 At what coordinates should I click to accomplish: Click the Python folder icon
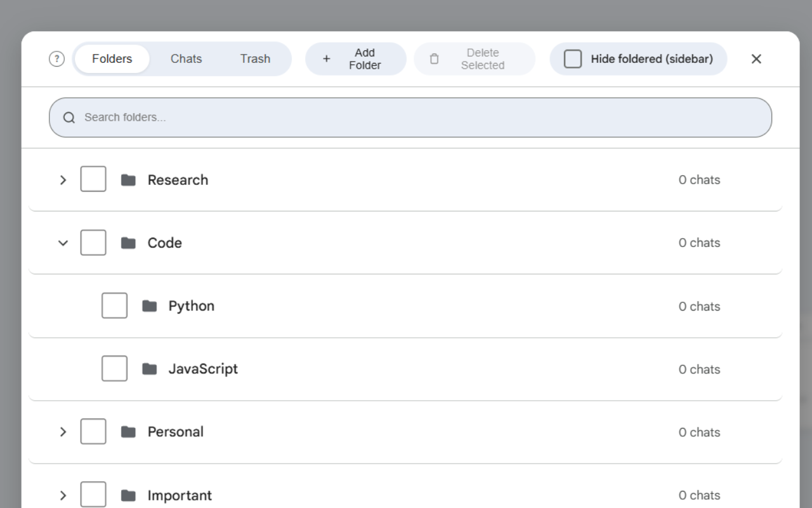click(150, 306)
